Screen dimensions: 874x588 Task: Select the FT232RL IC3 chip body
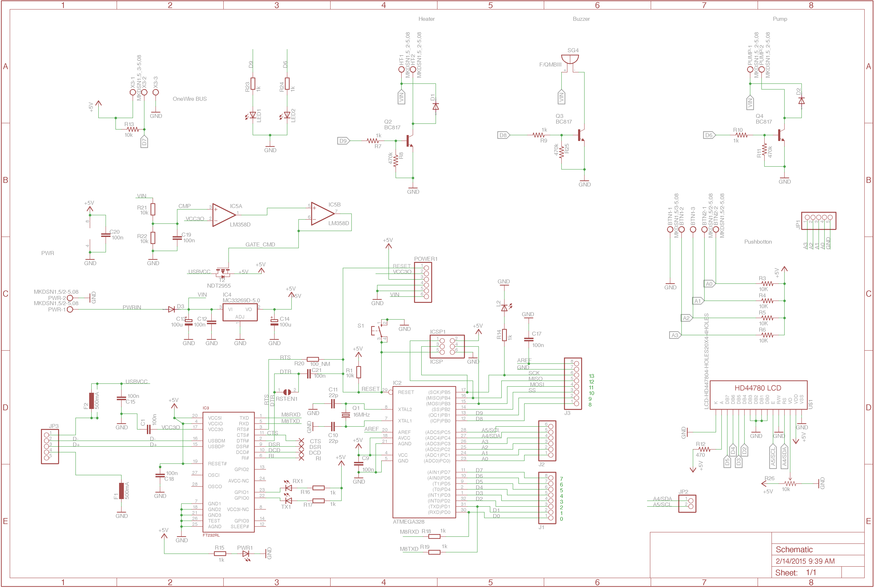[228, 472]
